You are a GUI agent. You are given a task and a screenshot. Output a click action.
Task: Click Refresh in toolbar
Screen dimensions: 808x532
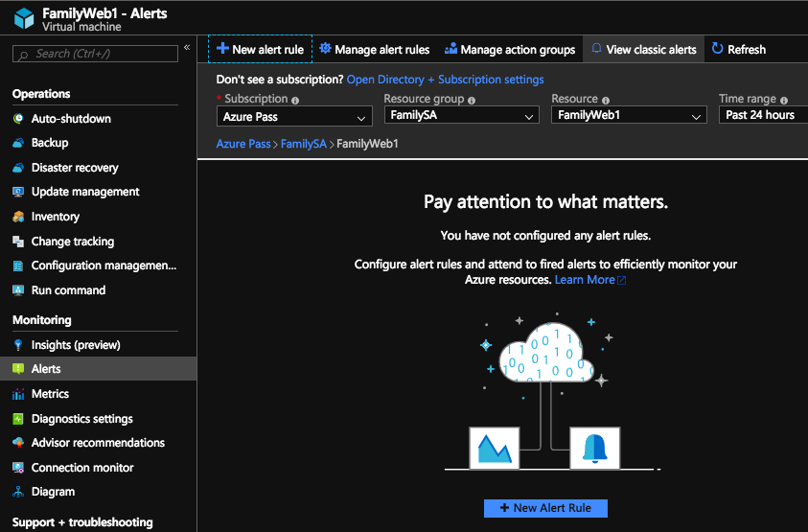click(738, 49)
